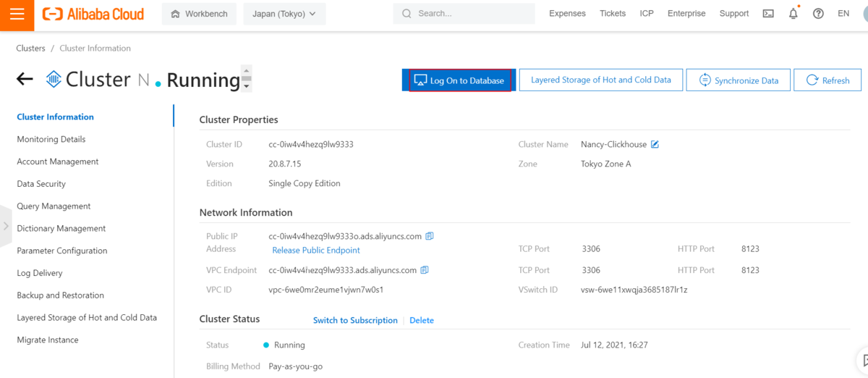Go back using the left arrow

[x=25, y=79]
